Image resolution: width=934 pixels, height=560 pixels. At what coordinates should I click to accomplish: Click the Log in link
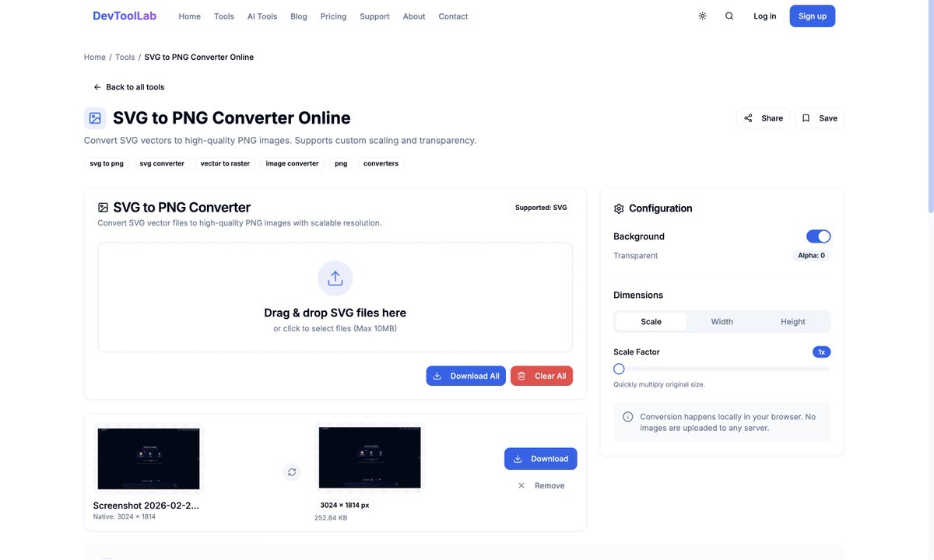coord(764,16)
